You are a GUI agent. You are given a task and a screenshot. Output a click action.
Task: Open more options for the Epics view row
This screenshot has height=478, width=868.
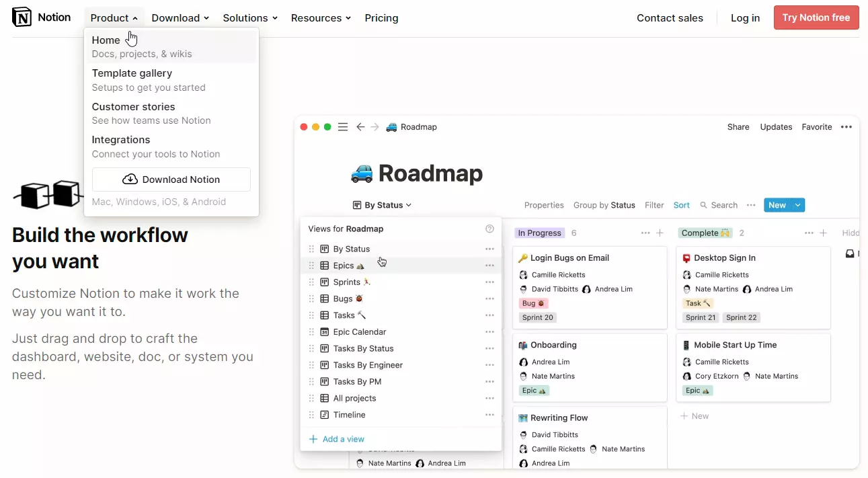[x=489, y=266]
